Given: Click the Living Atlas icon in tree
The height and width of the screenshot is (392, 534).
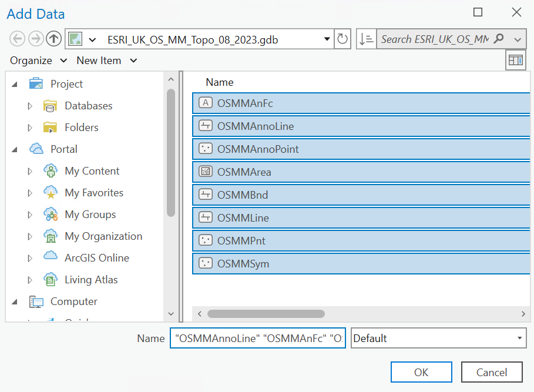Looking at the screenshot, I should coord(51,280).
